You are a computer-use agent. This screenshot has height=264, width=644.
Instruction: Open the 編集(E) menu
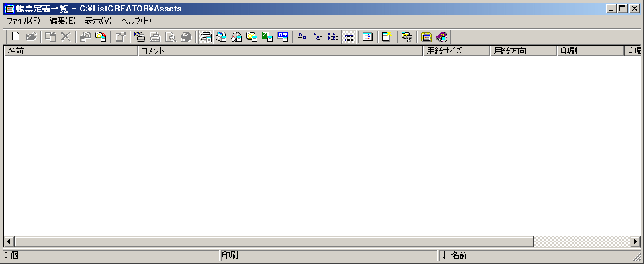click(62, 21)
